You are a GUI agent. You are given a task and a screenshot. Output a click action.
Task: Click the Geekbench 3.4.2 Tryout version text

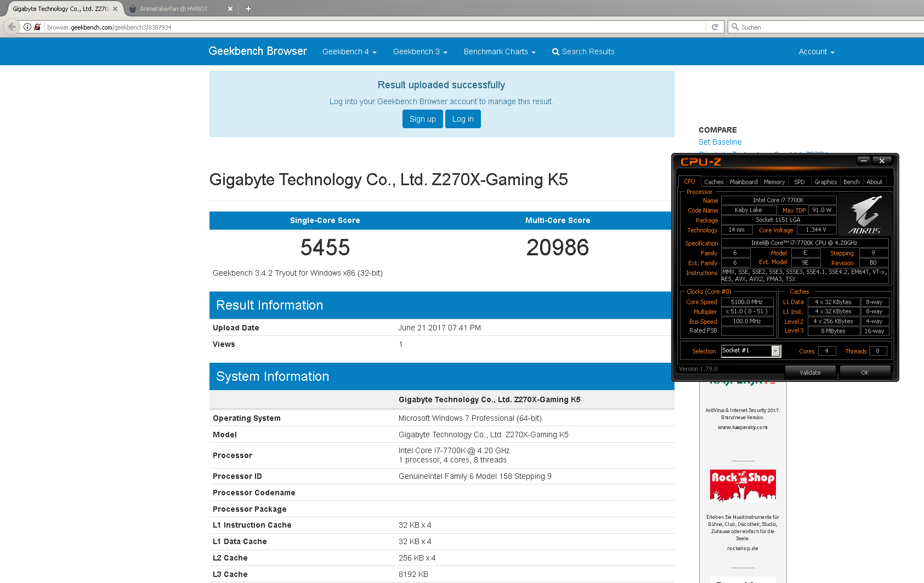[298, 273]
